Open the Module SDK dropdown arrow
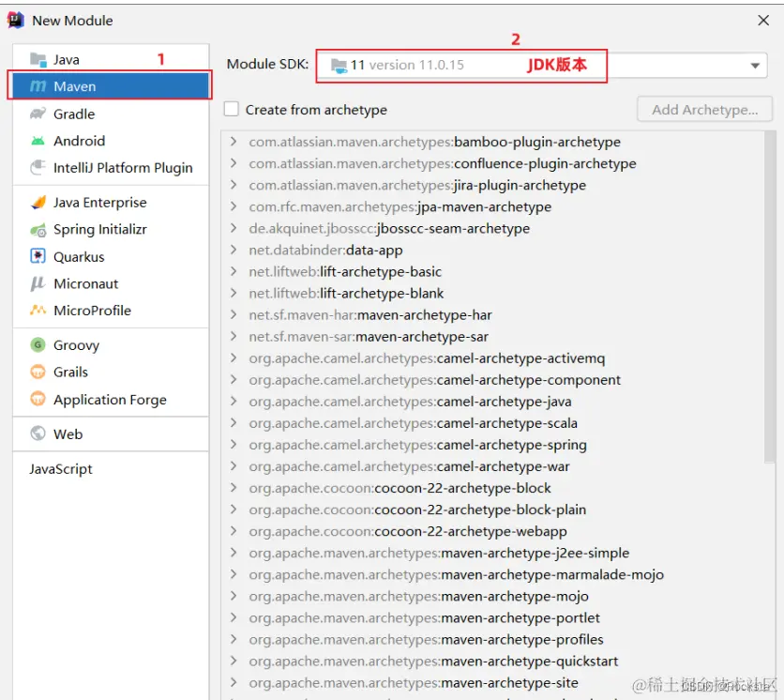 755,66
